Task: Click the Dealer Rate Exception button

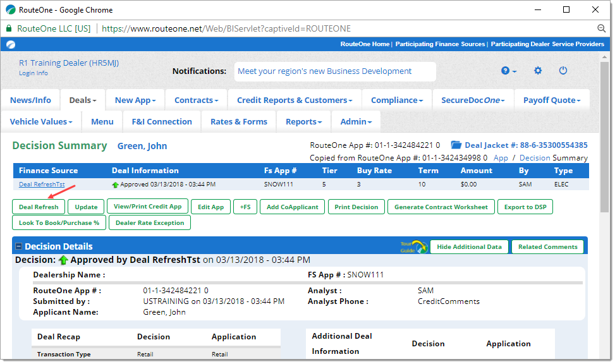Action: [x=150, y=222]
